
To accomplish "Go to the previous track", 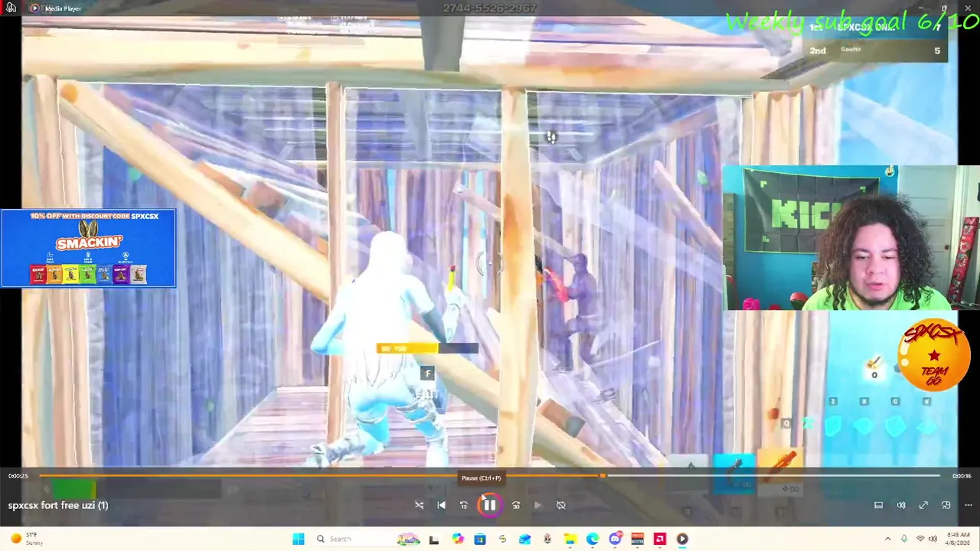I will click(x=441, y=505).
